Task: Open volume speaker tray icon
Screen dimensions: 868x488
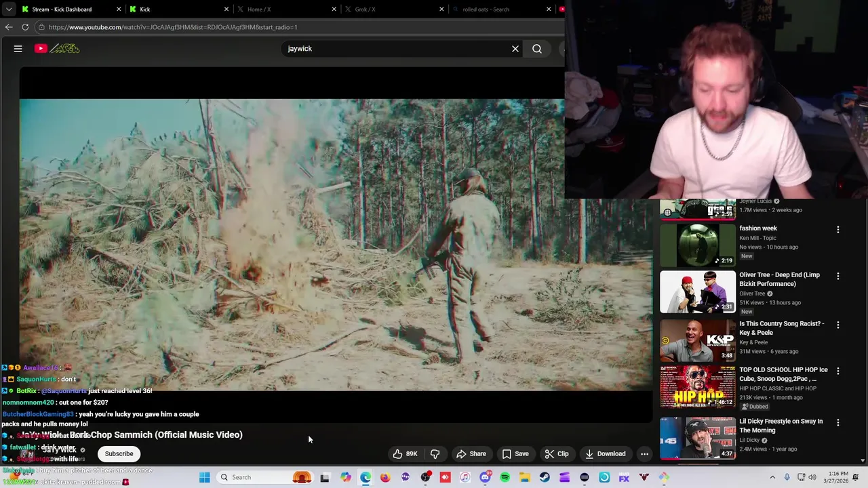Action: tap(812, 477)
